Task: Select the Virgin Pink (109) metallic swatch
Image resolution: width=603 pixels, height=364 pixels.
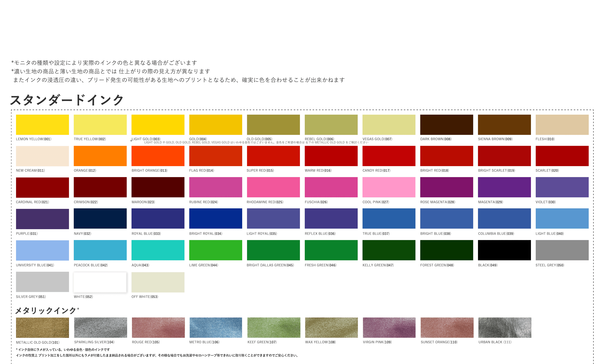Action: click(x=389, y=328)
